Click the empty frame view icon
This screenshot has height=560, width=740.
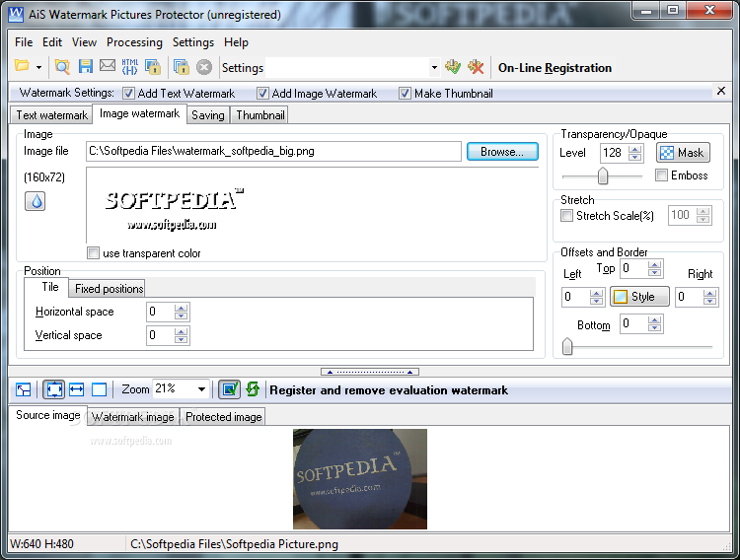99,389
